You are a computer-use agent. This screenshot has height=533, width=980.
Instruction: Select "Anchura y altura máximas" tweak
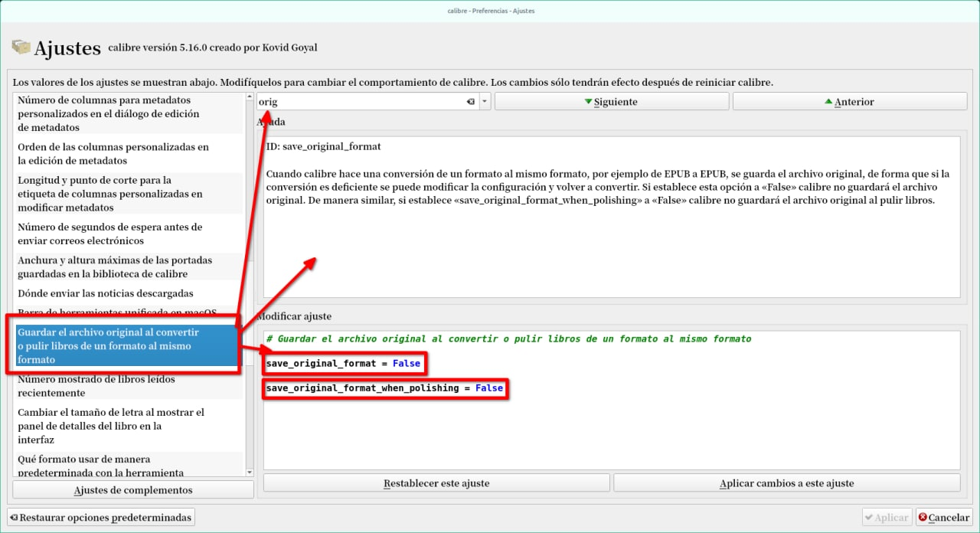coord(129,266)
